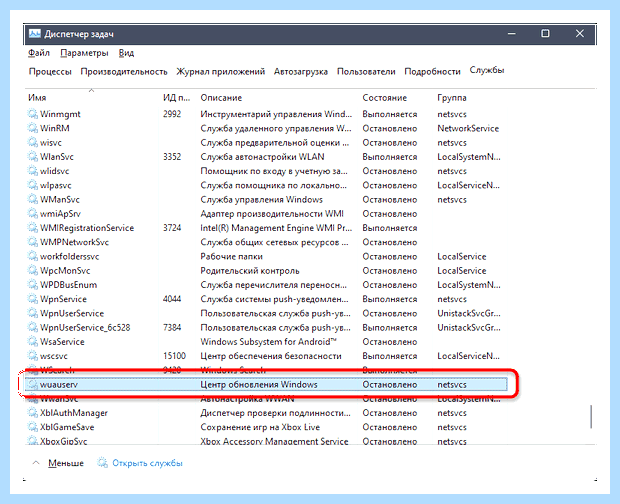The height and width of the screenshot is (504, 620).
Task: Minimize the Диспетчер задач window
Action: 512,34
